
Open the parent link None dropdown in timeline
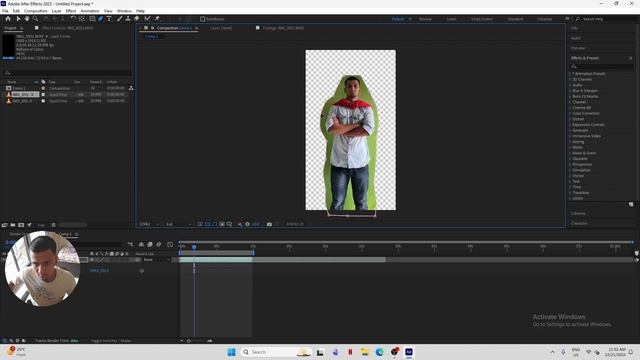[x=157, y=260]
